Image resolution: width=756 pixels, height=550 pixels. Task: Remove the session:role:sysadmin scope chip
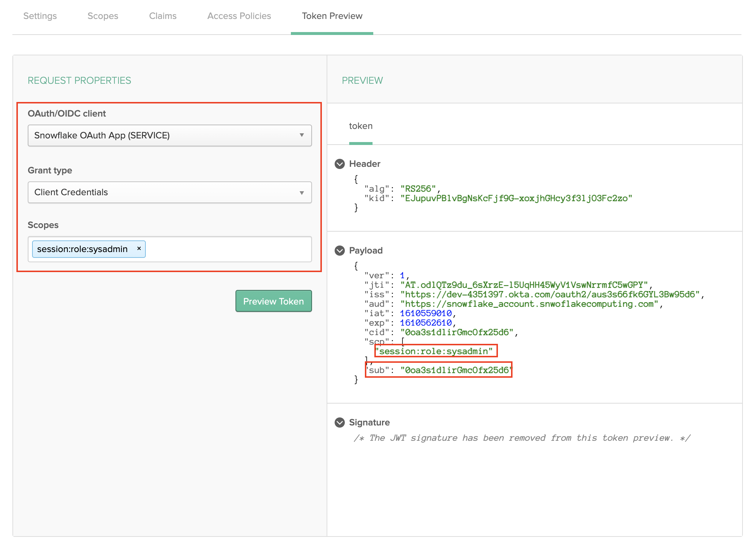click(x=139, y=248)
